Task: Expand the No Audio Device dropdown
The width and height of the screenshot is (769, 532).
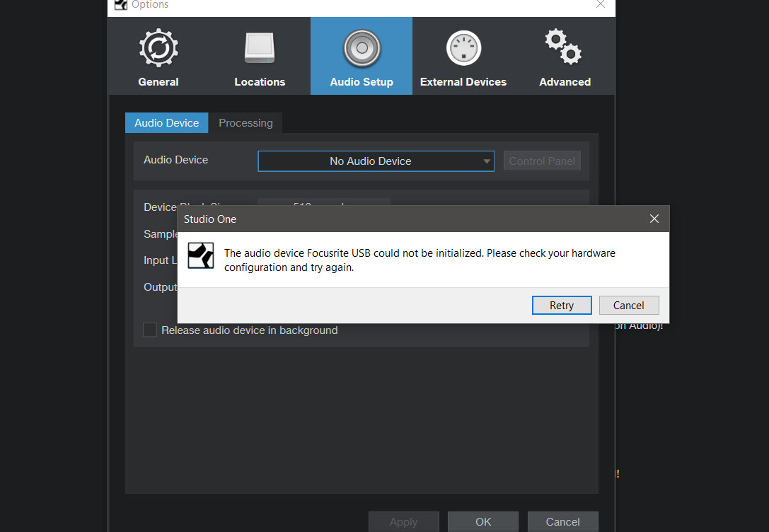Action: 376,161
